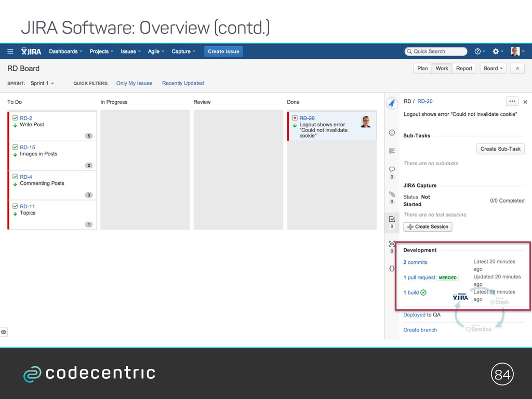
Task: Open the Projects dropdown menu
Action: (x=101, y=51)
